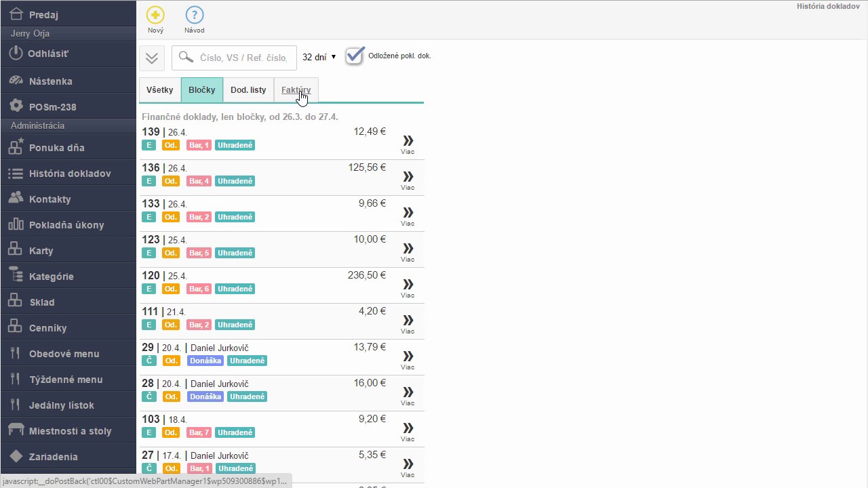Open Kontakty people icon in sidebar
Image resolution: width=868 pixels, height=488 pixels.
[16, 199]
